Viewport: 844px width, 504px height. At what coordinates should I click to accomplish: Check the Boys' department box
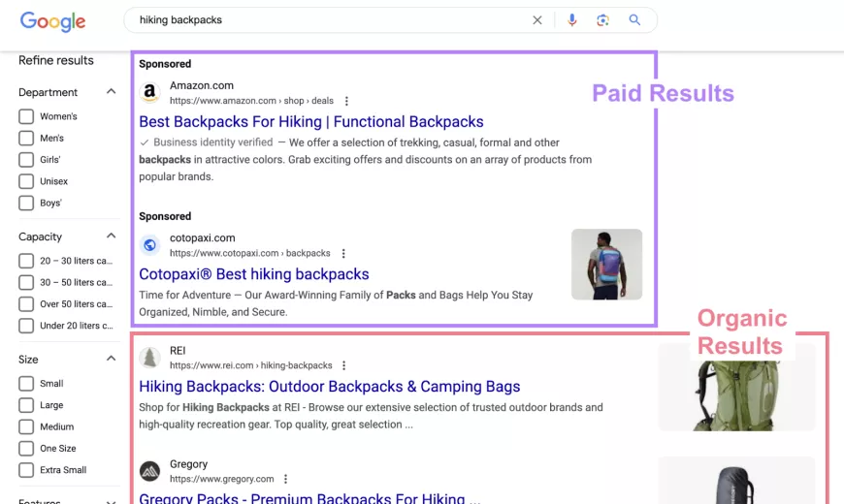(26, 203)
